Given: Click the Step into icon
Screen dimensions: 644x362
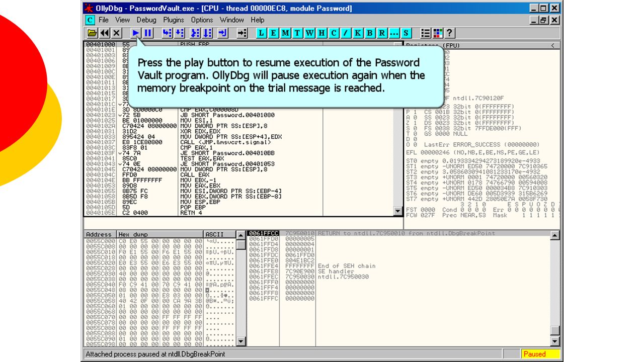Looking at the screenshot, I should (167, 33).
